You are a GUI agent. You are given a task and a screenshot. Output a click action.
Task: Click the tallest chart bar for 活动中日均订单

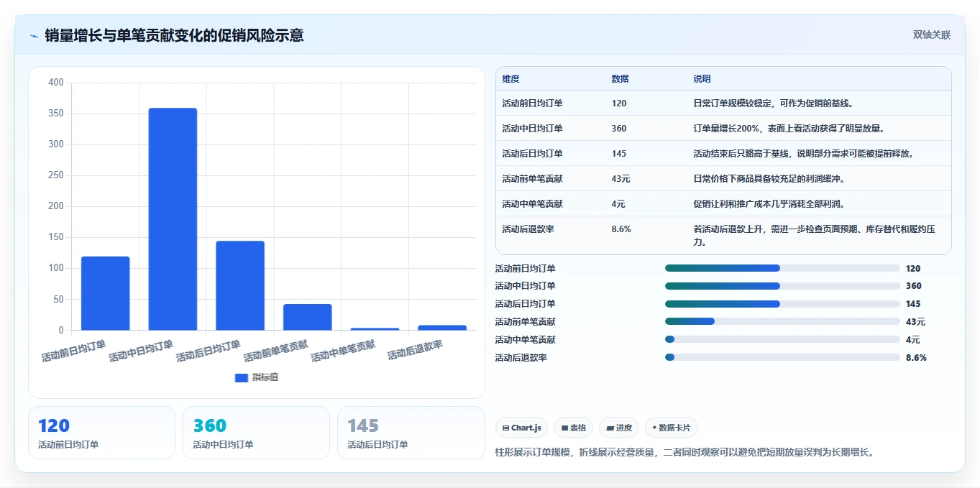[173, 219]
